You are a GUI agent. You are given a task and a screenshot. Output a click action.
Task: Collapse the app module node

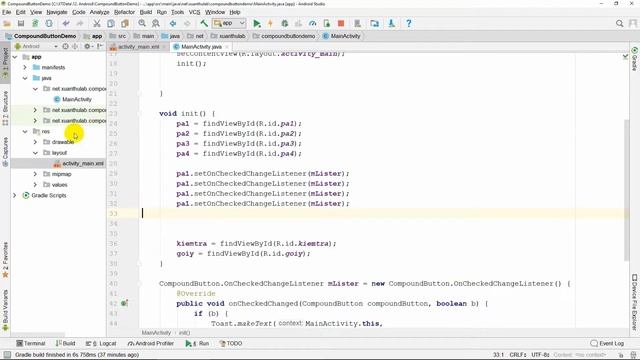pos(15,57)
